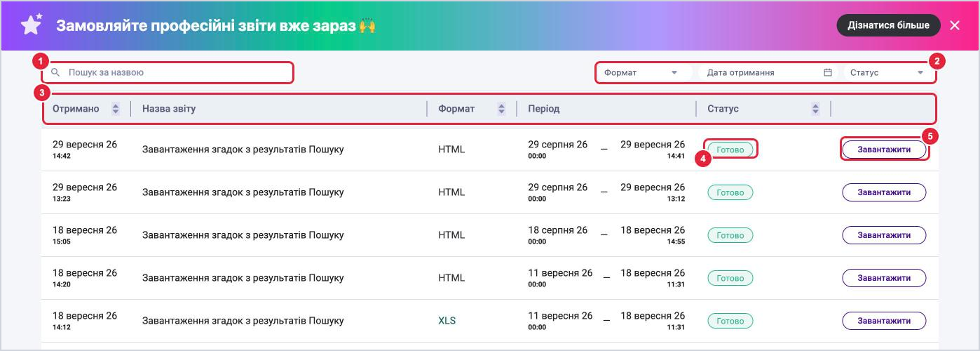Click the search magnifier icon
This screenshot has width=980, height=351.
point(56,72)
